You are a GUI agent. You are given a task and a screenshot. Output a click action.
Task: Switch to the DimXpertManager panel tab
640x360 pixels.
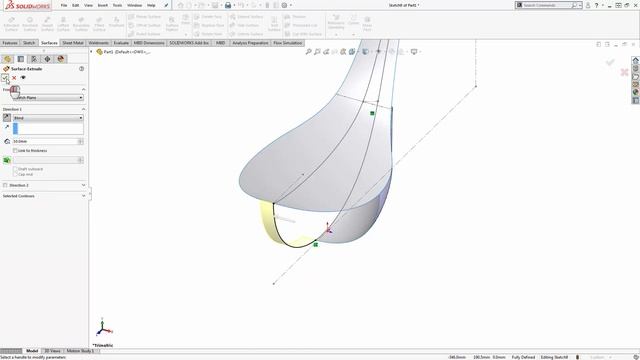(x=47, y=59)
